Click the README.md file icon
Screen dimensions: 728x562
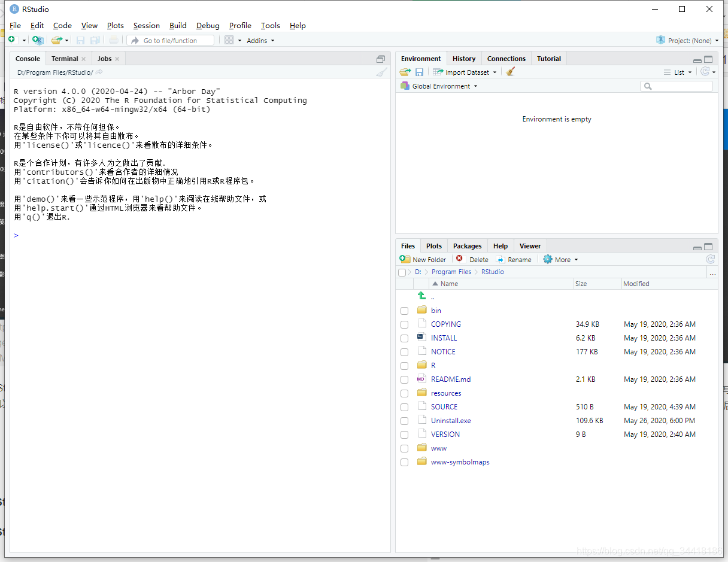[x=421, y=379]
